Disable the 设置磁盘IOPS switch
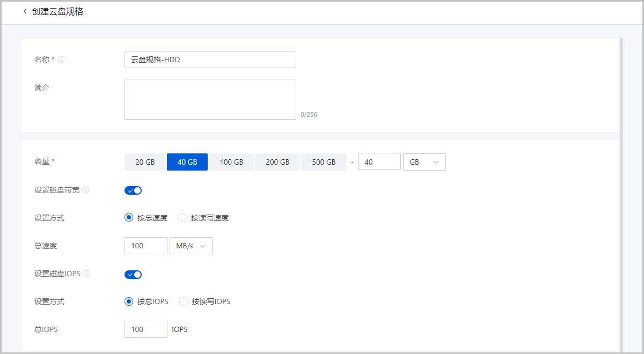Image resolution: width=644 pixels, height=354 pixels. 133,275
